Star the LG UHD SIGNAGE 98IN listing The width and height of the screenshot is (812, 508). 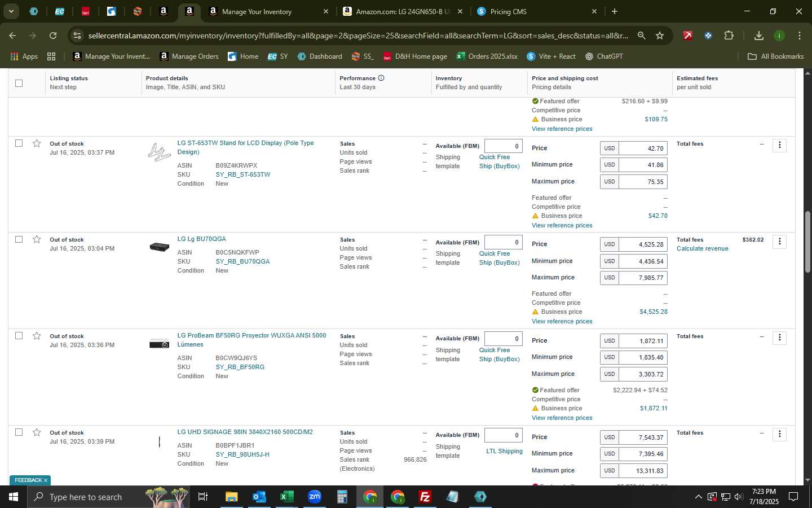37,432
